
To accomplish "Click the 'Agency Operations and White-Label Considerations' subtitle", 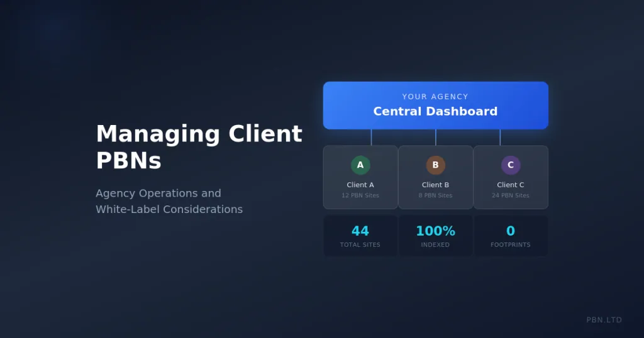I will (169, 201).
